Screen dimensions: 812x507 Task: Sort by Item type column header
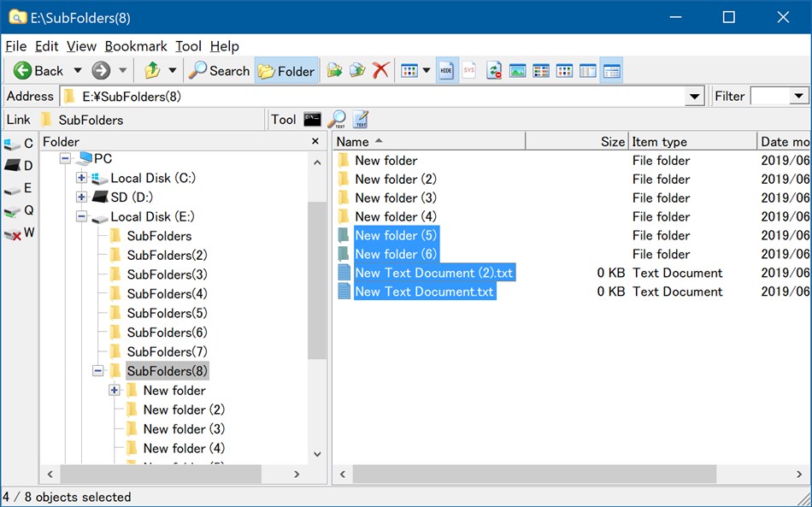(x=693, y=141)
